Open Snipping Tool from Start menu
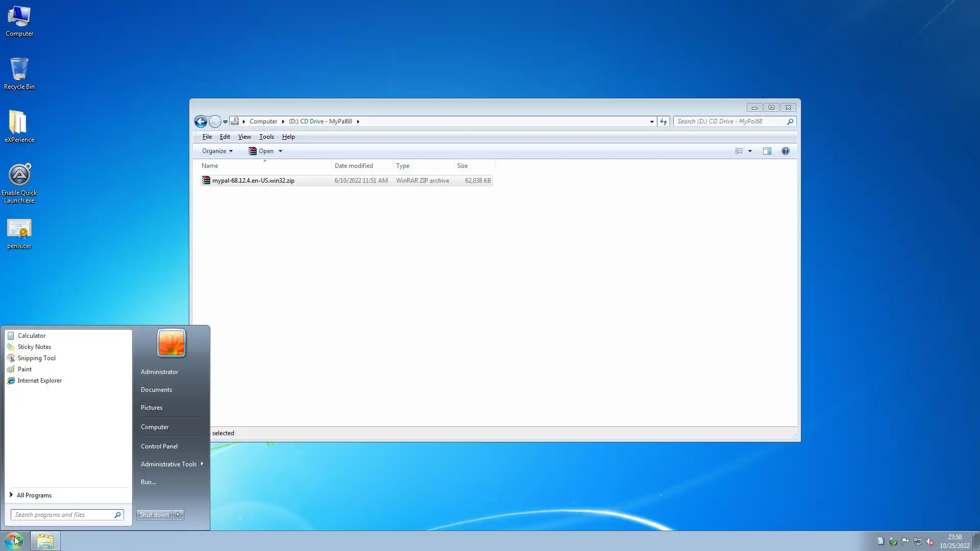The height and width of the screenshot is (551, 980). [x=36, y=358]
